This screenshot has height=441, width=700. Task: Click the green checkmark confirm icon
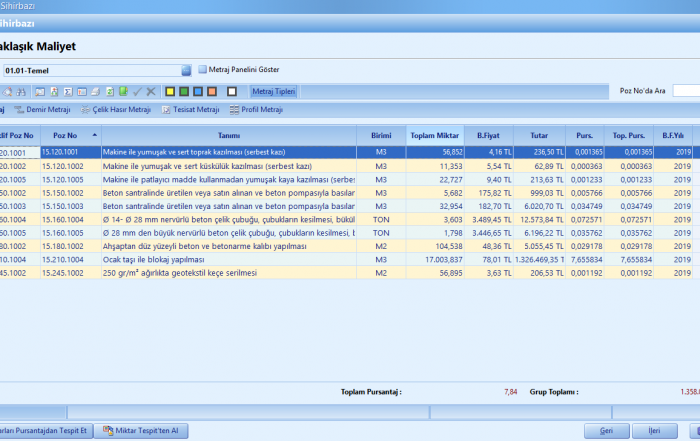pos(137,91)
